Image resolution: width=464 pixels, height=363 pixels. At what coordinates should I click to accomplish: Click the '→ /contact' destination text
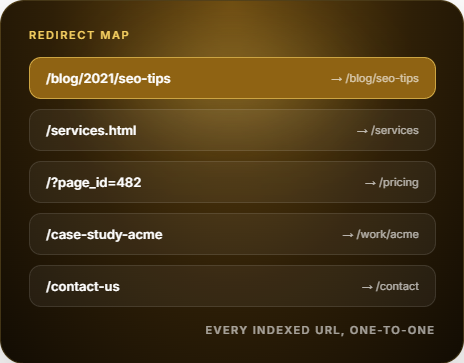point(390,286)
